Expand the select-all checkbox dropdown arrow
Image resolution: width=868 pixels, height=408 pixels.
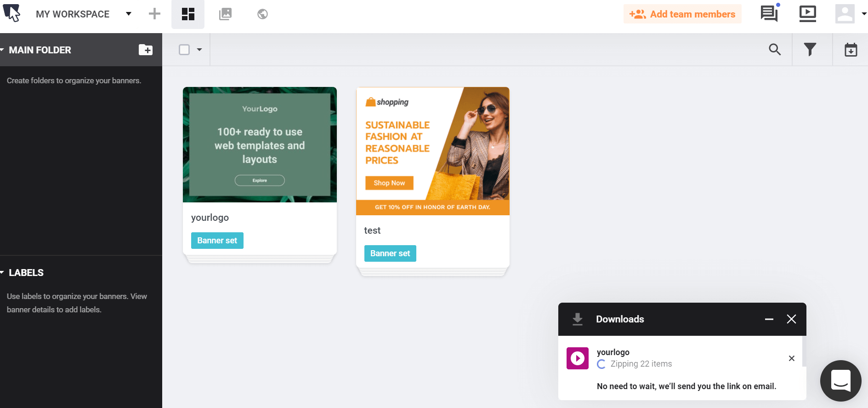point(199,50)
